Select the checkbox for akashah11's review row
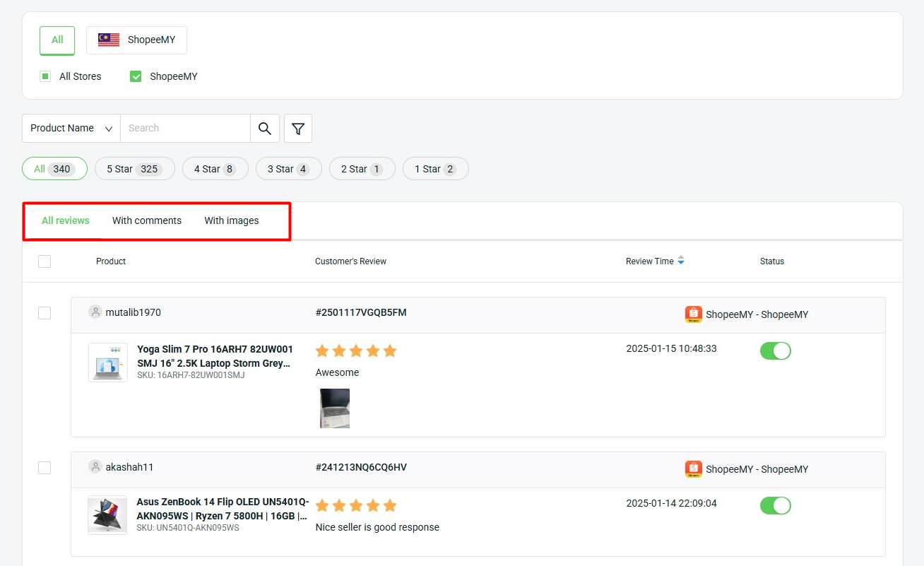 pos(45,467)
